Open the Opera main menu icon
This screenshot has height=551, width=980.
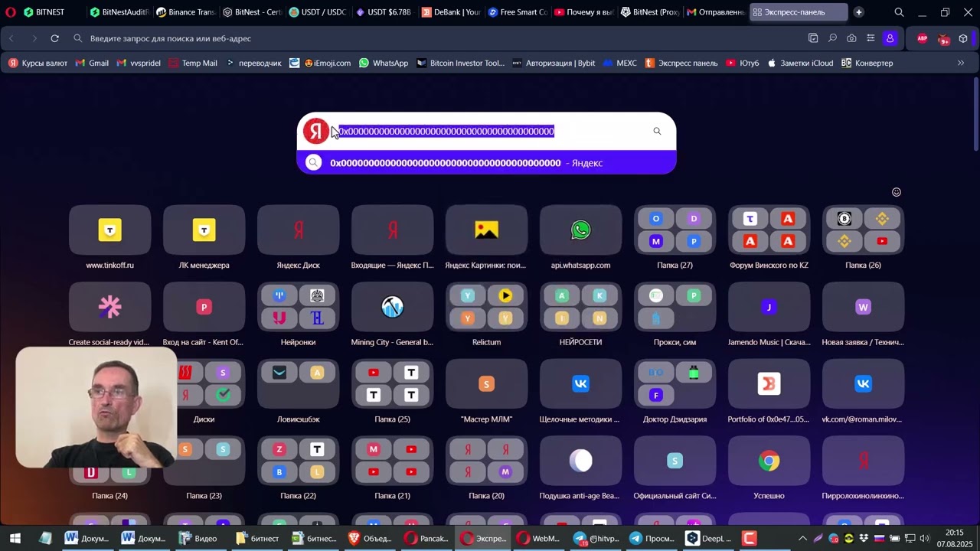click(x=11, y=12)
